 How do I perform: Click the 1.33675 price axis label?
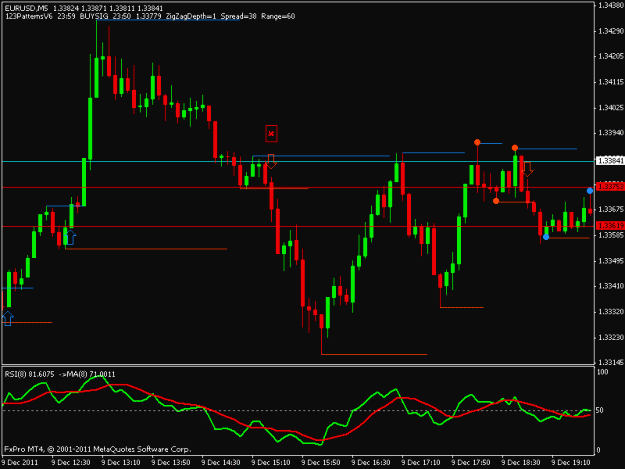pyautogui.click(x=611, y=209)
